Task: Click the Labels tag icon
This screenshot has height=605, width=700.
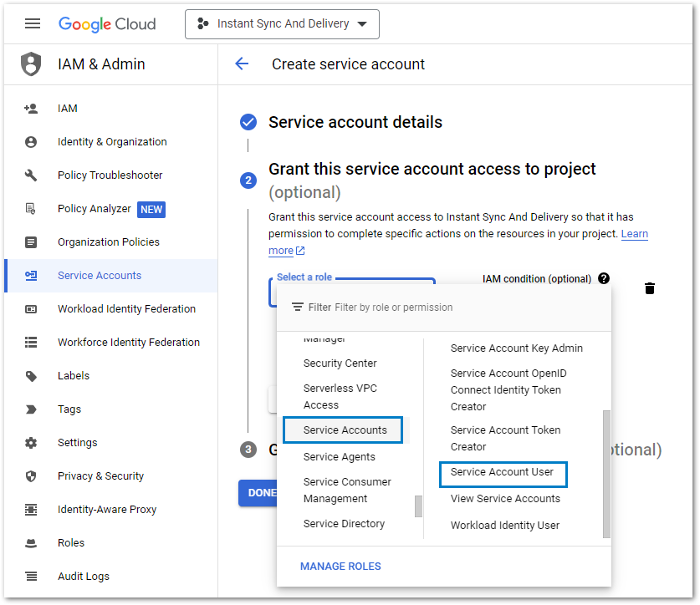Action: (x=31, y=376)
